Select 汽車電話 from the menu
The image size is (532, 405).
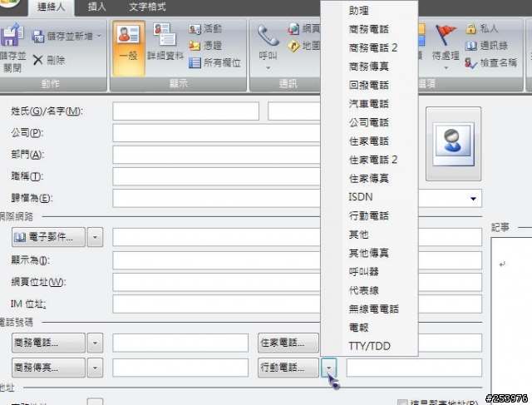pyautogui.click(x=369, y=104)
